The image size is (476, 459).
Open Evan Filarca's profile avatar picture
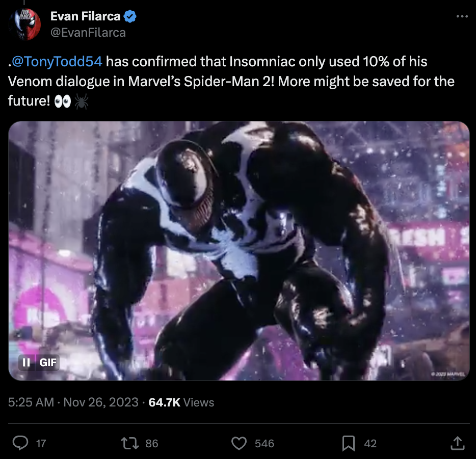point(24,24)
